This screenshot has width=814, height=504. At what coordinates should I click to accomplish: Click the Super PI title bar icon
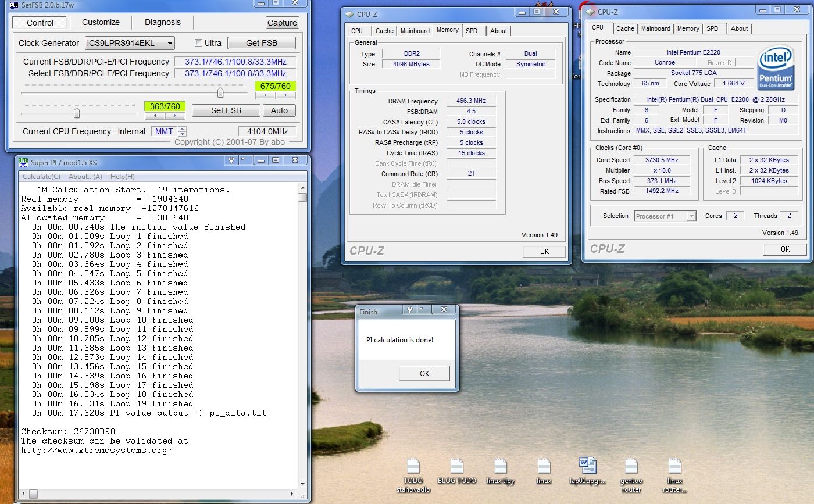point(23,162)
